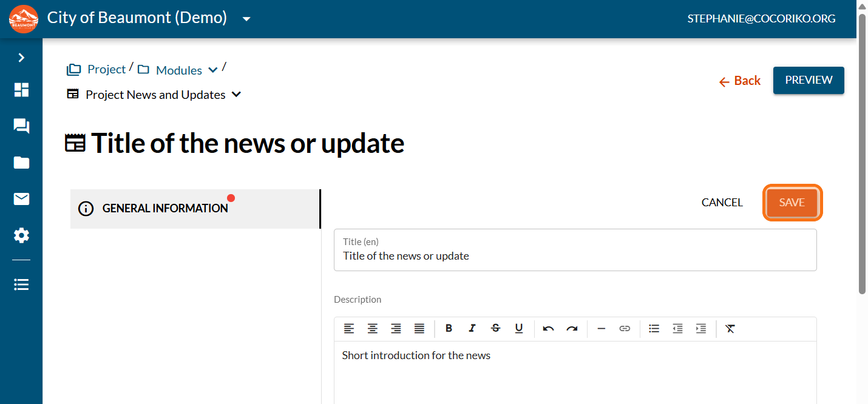The image size is (868, 404).
Task: Go back using the Back link
Action: coord(739,81)
